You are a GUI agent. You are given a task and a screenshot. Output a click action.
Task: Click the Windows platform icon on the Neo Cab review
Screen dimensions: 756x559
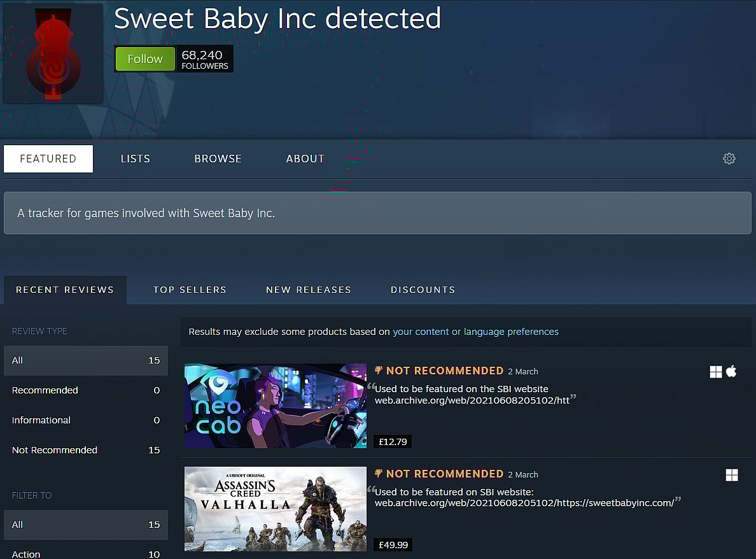[715, 371]
